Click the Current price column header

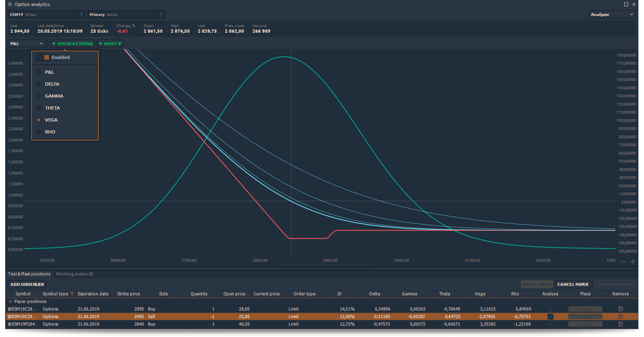point(266,294)
